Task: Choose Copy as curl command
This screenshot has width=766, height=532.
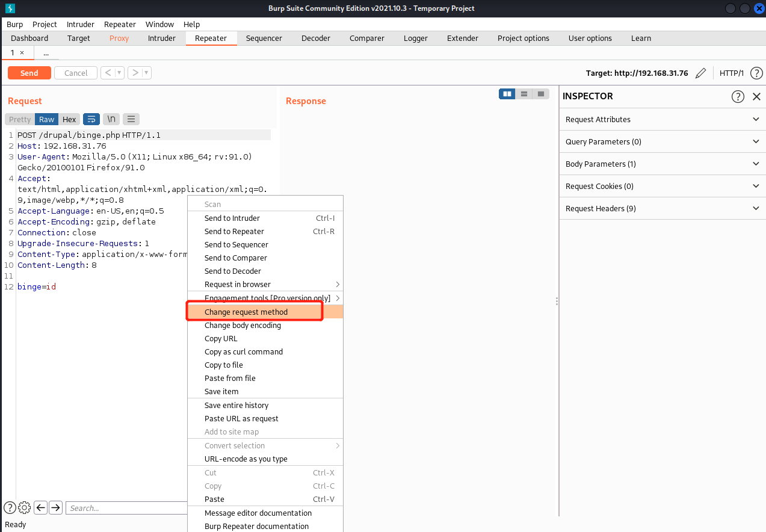Action: (x=265, y=351)
